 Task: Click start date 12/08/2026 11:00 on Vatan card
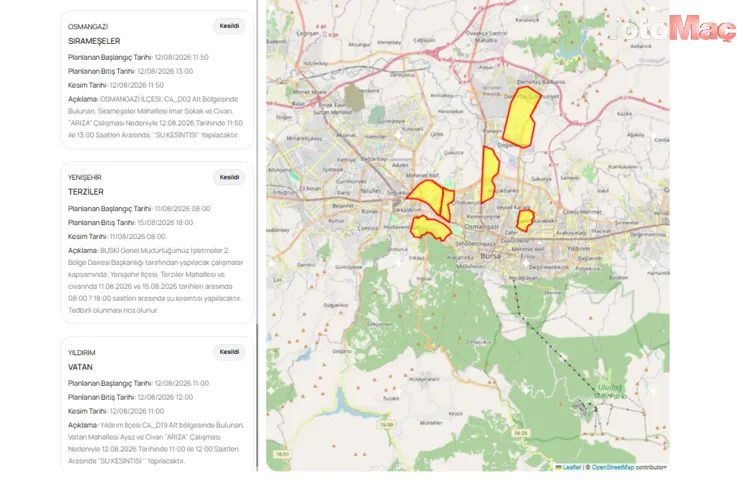point(182,383)
